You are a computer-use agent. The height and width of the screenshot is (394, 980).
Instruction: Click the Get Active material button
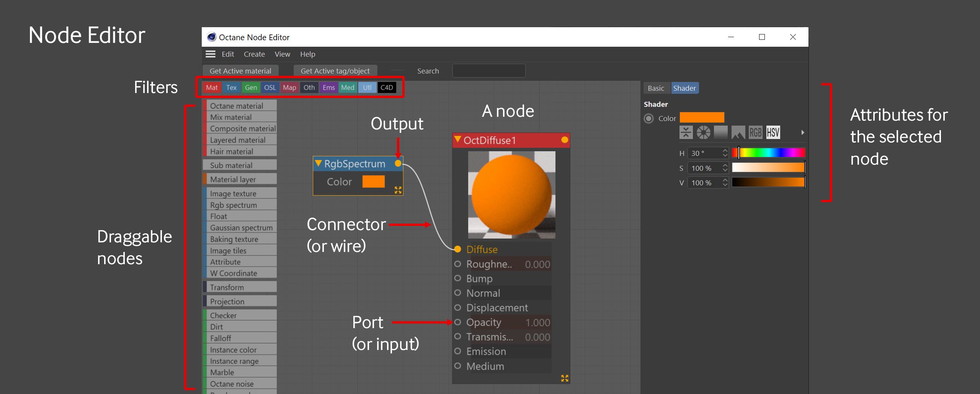tap(240, 70)
